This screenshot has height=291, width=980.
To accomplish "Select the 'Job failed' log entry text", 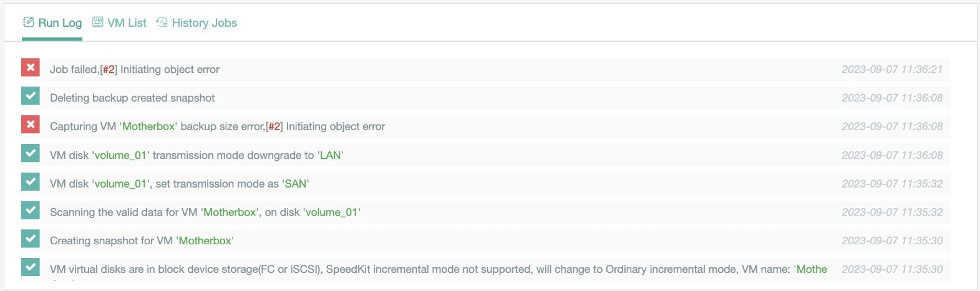I will [x=135, y=69].
